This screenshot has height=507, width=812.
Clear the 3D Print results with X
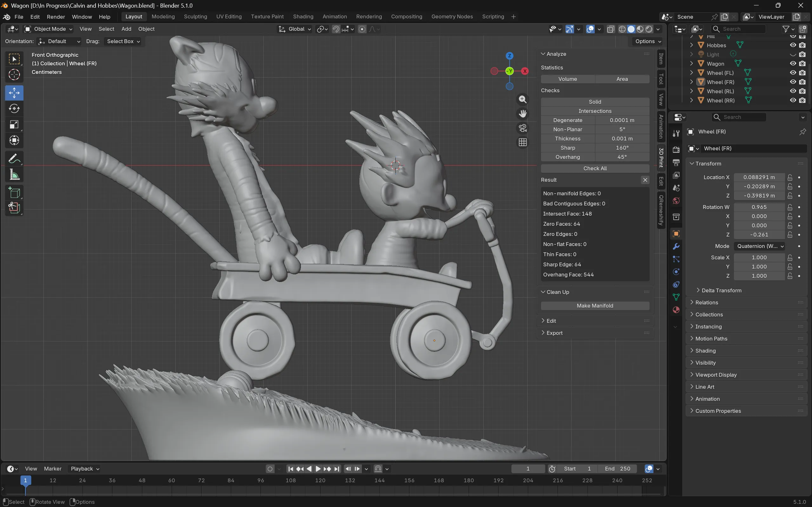645,180
